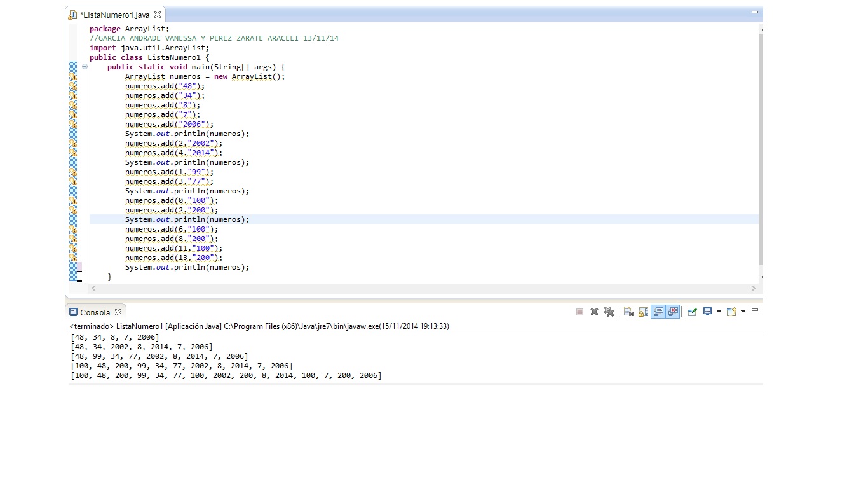Click warning marker beside numeros.add("8")
Screen dimensions: 868x498
[73, 105]
